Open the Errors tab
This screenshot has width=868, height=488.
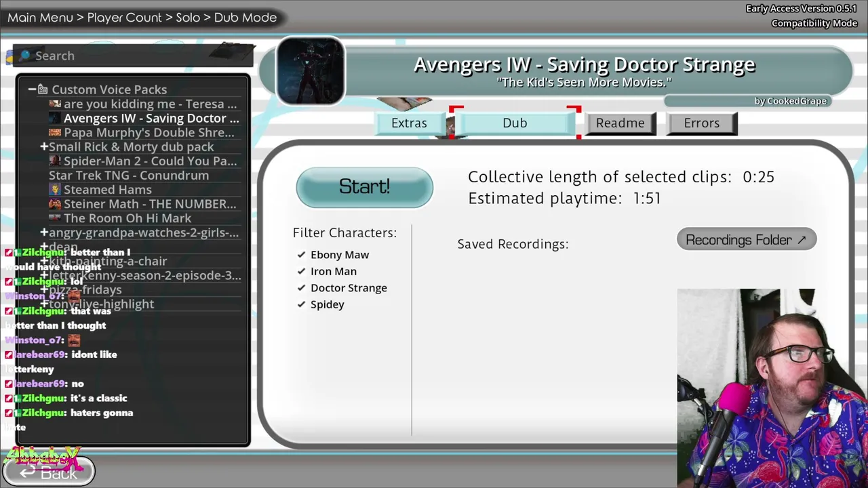[702, 123]
